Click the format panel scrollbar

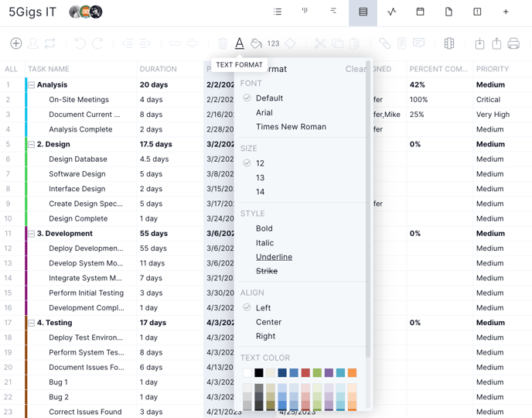[x=368, y=209]
